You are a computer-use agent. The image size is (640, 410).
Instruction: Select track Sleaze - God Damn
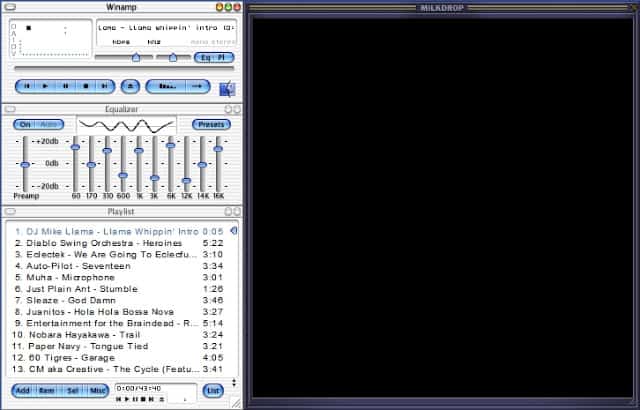120,300
